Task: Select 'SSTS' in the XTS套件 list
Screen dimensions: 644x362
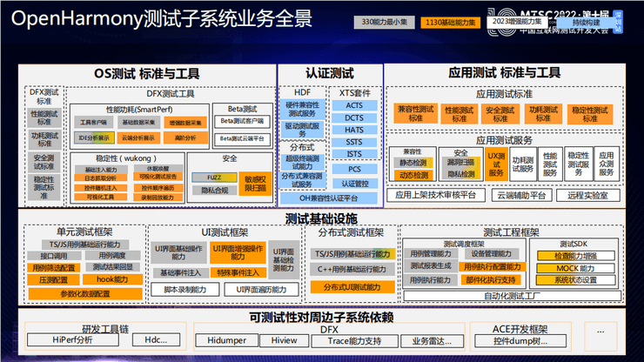Action: tap(354, 142)
